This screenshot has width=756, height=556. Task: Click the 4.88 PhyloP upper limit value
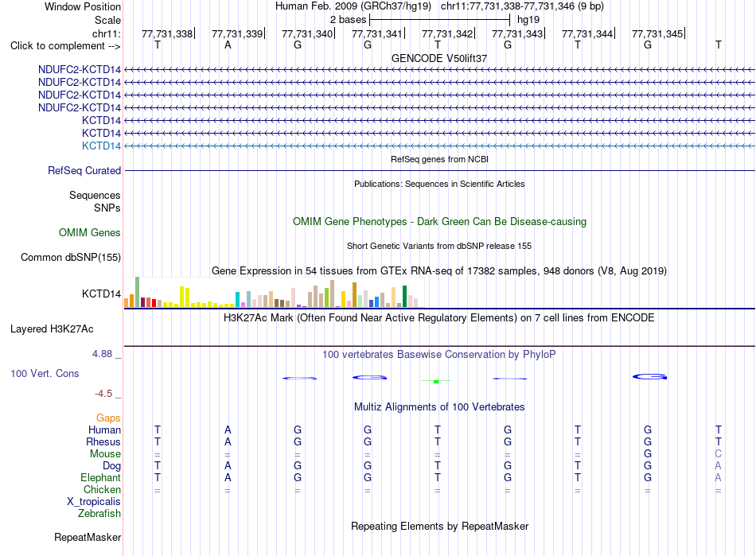coord(102,354)
